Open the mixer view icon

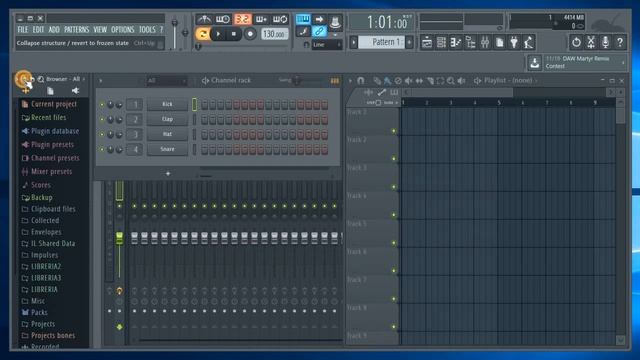point(484,42)
